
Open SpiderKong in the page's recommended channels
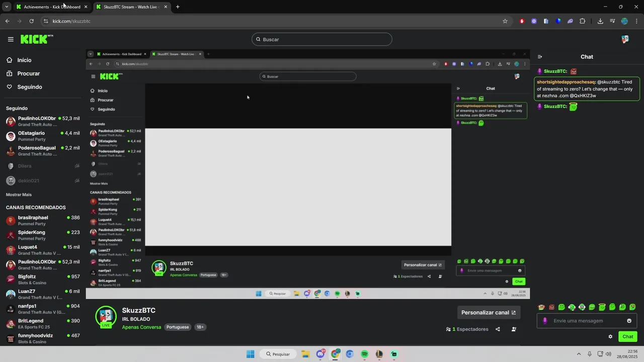click(x=43, y=235)
